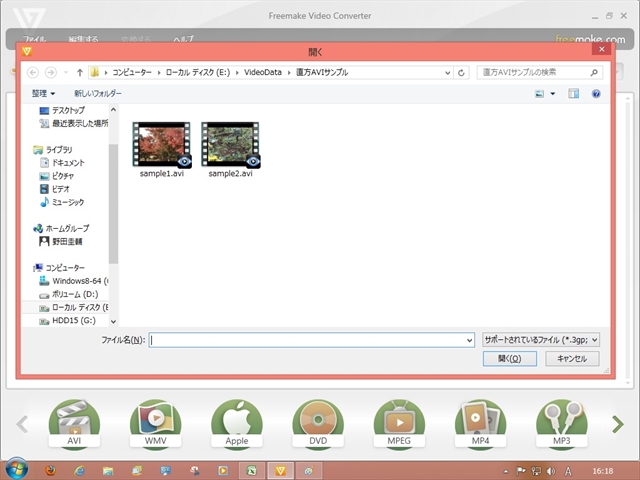This screenshot has width=640, height=480.
Task: Open the view options dropdown arrow
Action: 552,93
